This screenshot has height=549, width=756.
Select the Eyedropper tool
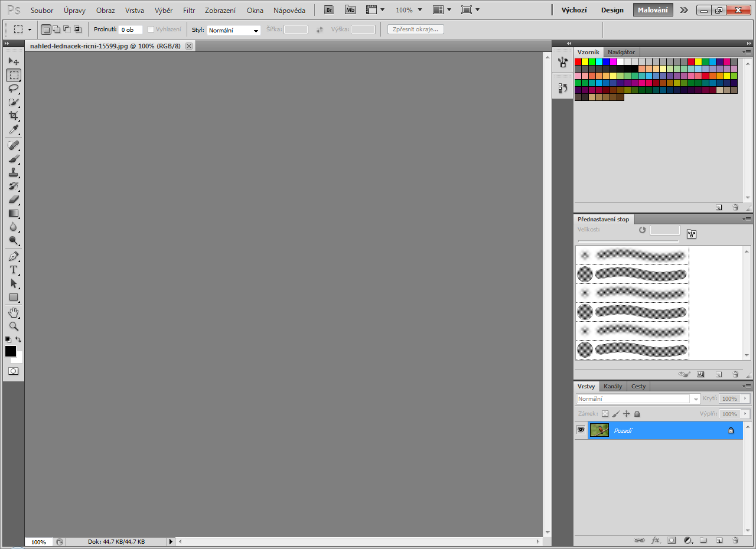coord(13,129)
